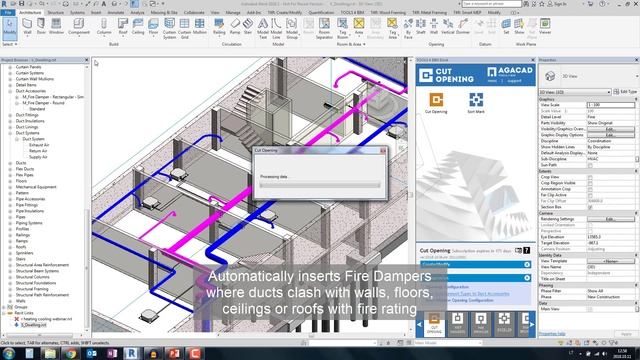Click Edit for Rendering Settings

click(611, 219)
